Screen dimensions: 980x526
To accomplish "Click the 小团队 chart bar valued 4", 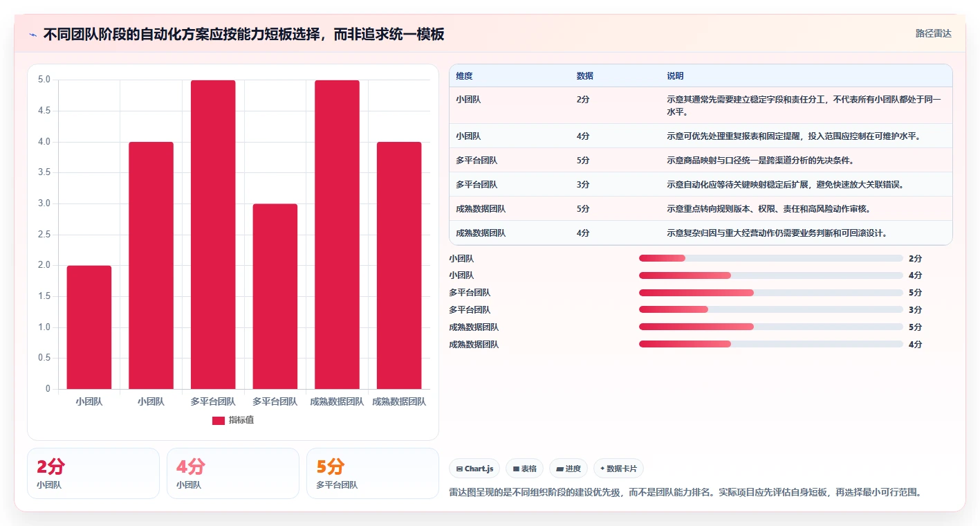I will click(151, 266).
